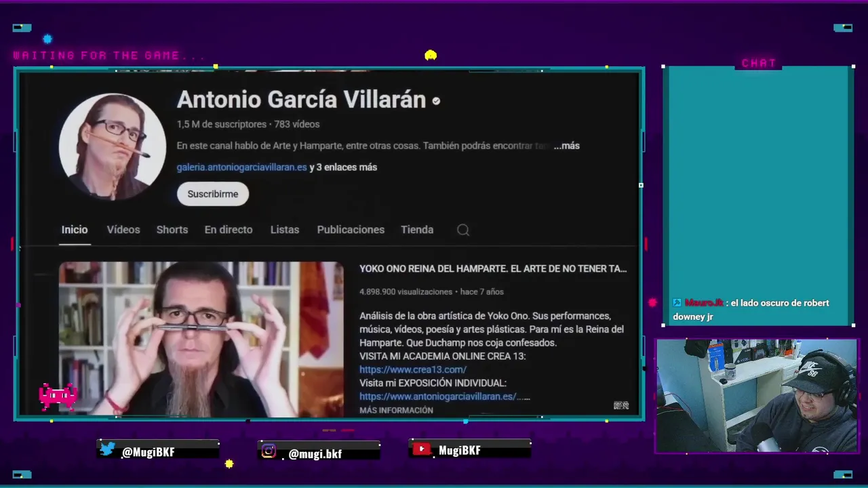Click the streamer webcam feed
The image size is (868, 488).
757,396
